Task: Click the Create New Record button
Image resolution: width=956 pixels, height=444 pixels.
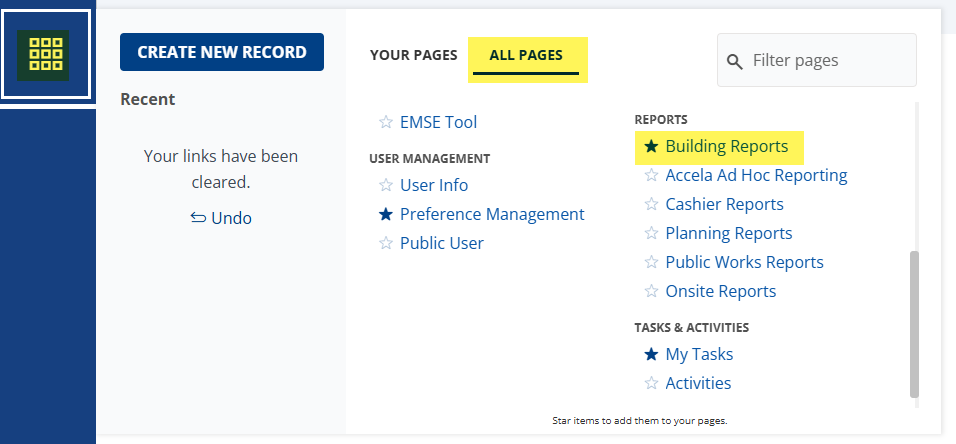Action: pyautogui.click(x=222, y=52)
